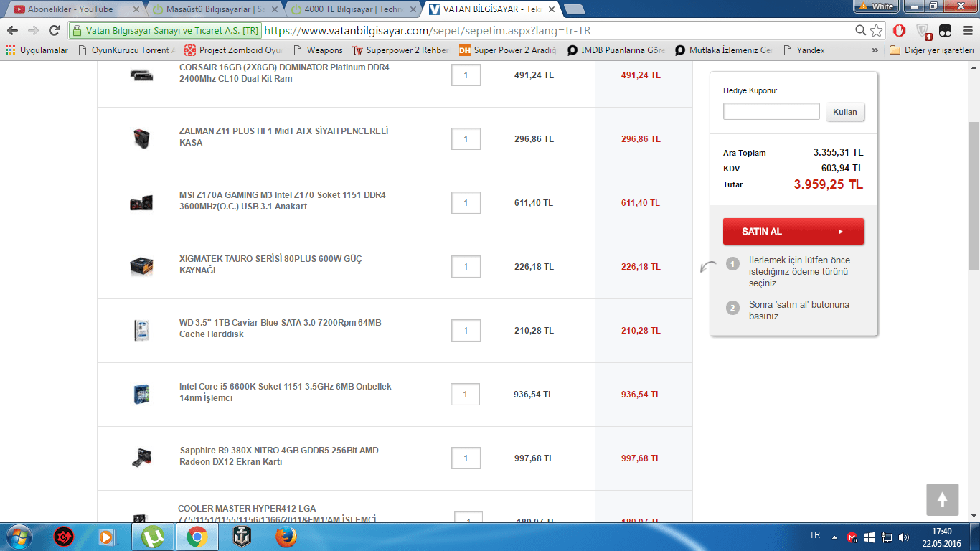This screenshot has height=551, width=980.
Task: Launch the red gear app in taskbar
Action: [65, 537]
